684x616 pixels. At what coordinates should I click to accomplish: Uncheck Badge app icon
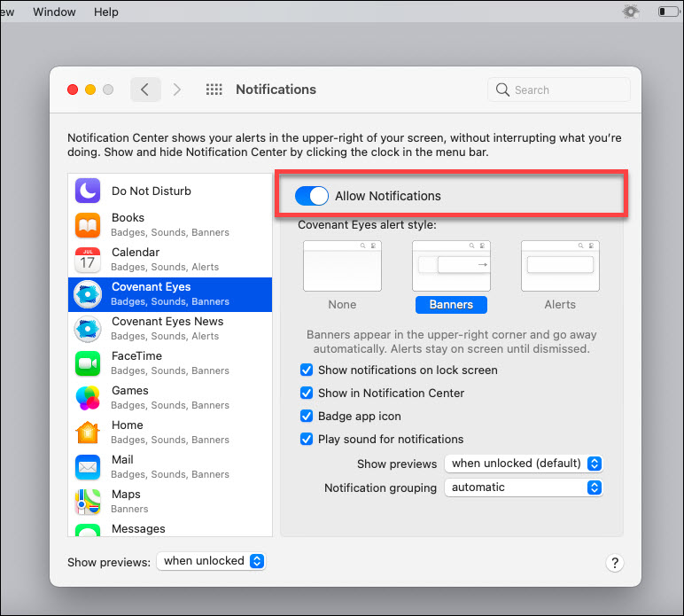[307, 416]
